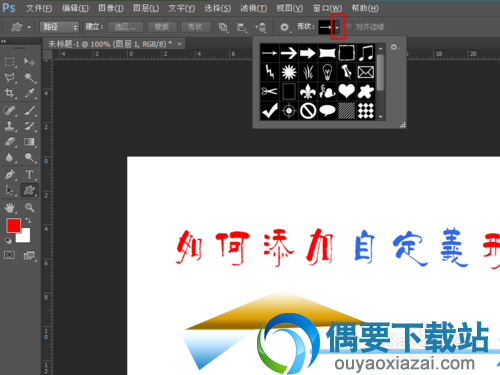Select the Hand tool
The width and height of the screenshot is (500, 375).
click(9, 208)
